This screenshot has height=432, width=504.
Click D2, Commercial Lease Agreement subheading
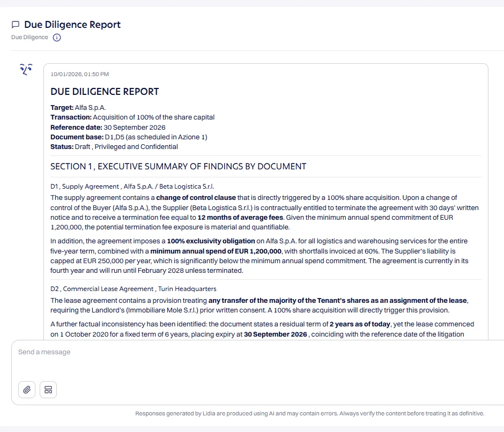coord(134,289)
